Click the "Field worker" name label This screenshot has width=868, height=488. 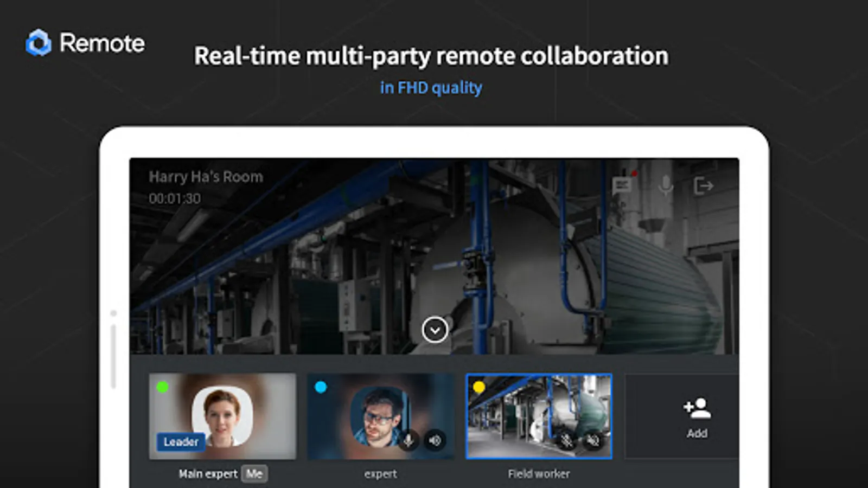(x=539, y=474)
